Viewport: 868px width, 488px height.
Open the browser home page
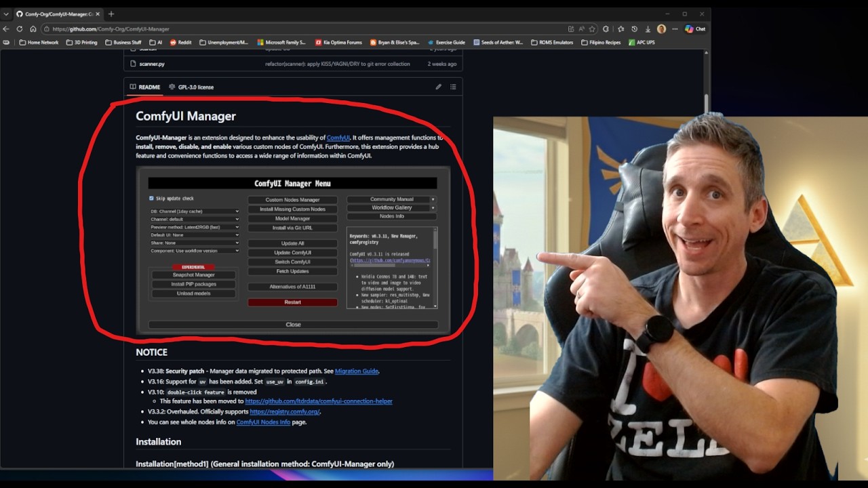coord(33,29)
